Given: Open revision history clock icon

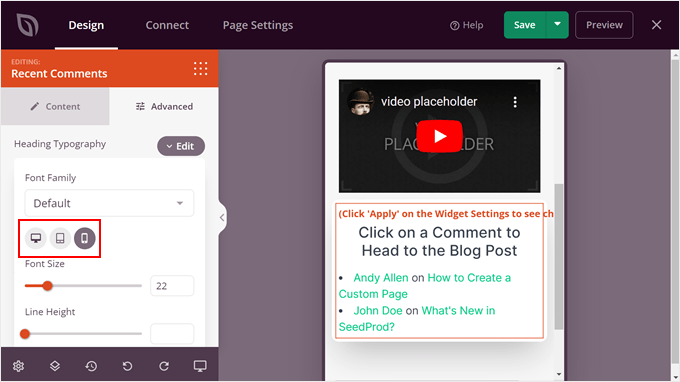Looking at the screenshot, I should click(x=91, y=366).
